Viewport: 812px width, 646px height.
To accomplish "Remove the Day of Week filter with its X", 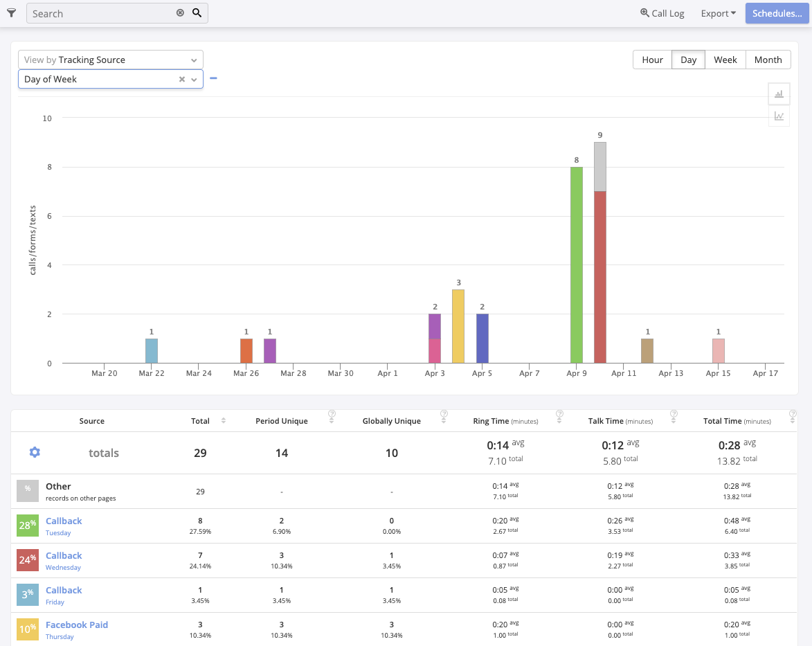I will 181,79.
